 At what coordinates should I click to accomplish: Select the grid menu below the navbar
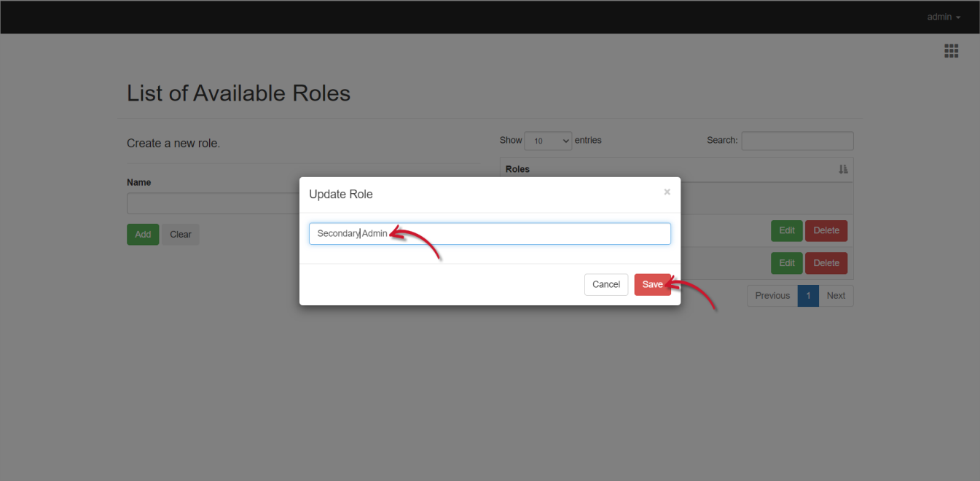click(x=951, y=50)
